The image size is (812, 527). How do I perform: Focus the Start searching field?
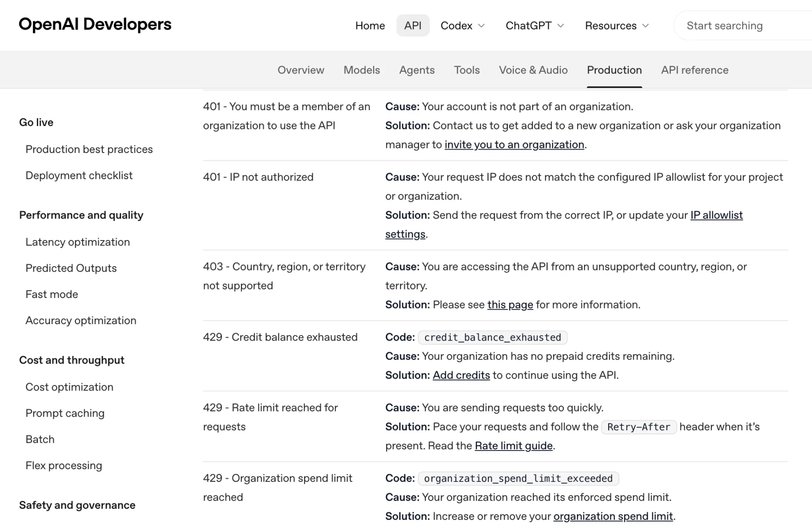click(x=743, y=26)
